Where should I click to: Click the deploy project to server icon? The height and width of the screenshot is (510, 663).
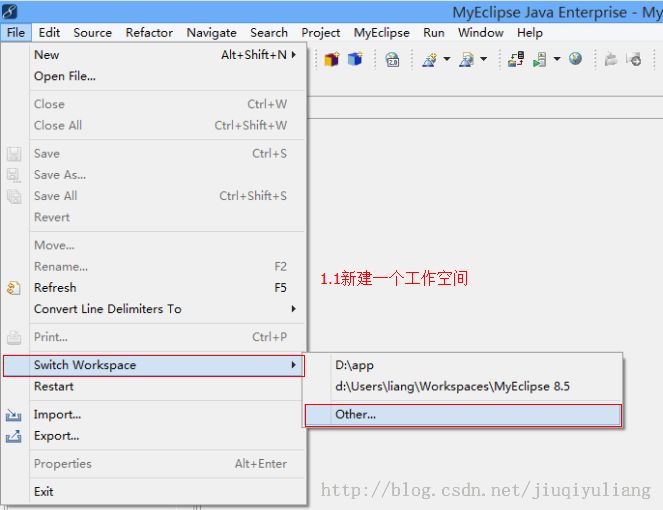click(516, 59)
